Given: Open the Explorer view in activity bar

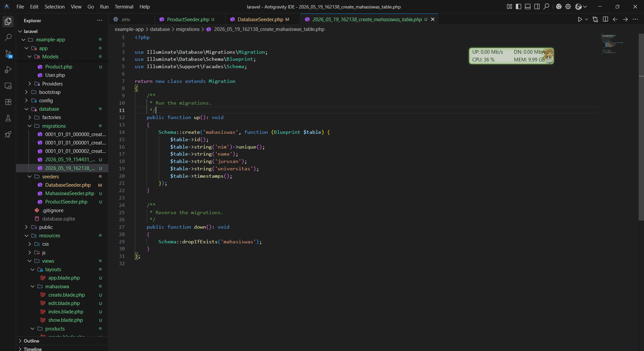Looking at the screenshot, I should pos(8,21).
